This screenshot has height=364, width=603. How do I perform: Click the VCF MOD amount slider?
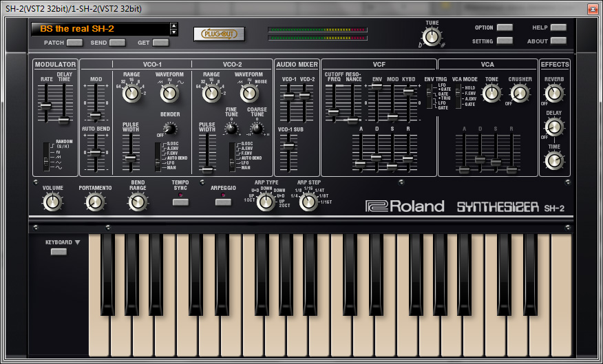(x=392, y=117)
